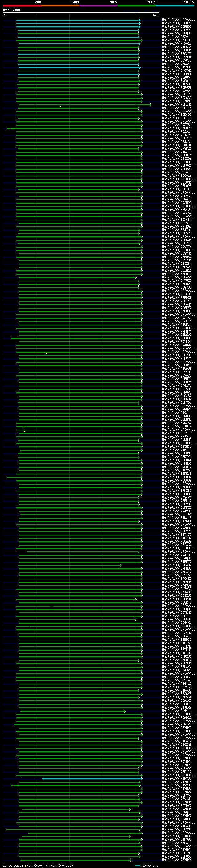Select hit label UniRef100_B9WIN7
The height and width of the screenshot is (868, 197).
click(177, 853)
